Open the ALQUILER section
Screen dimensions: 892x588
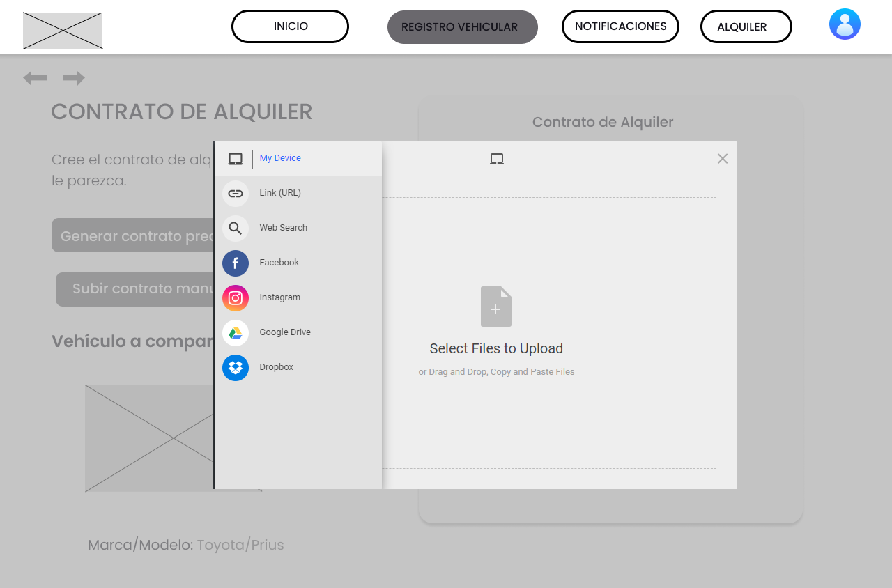point(746,26)
